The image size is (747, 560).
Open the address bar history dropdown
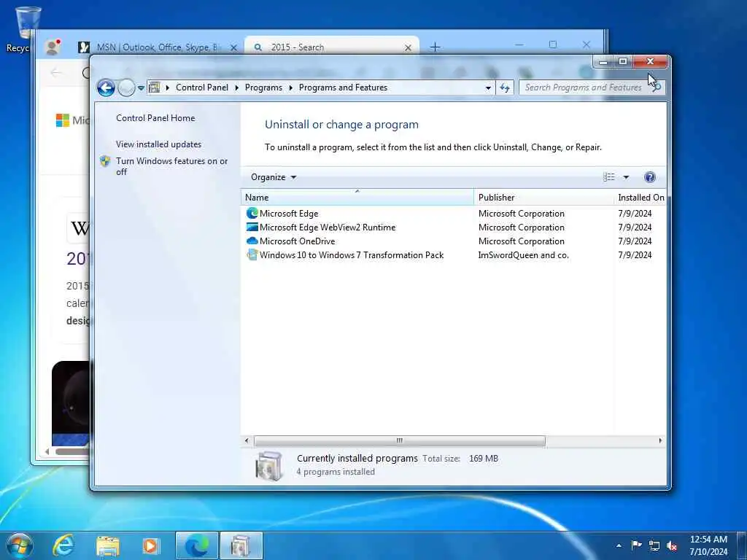[x=488, y=87]
